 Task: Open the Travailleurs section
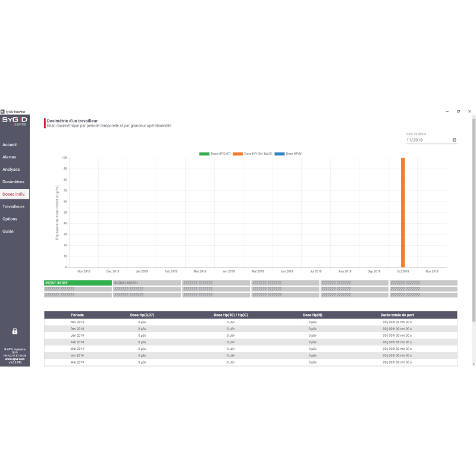pos(13,206)
